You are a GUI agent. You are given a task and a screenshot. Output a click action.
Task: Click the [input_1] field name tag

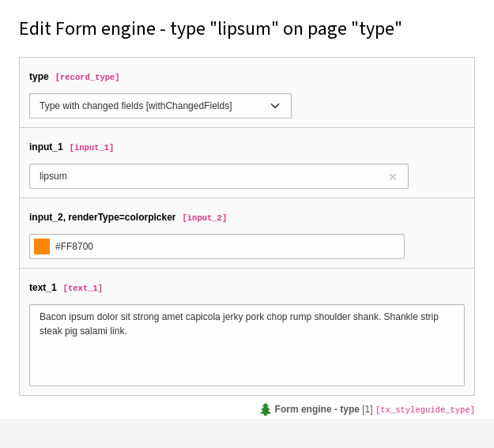pyautogui.click(x=92, y=148)
